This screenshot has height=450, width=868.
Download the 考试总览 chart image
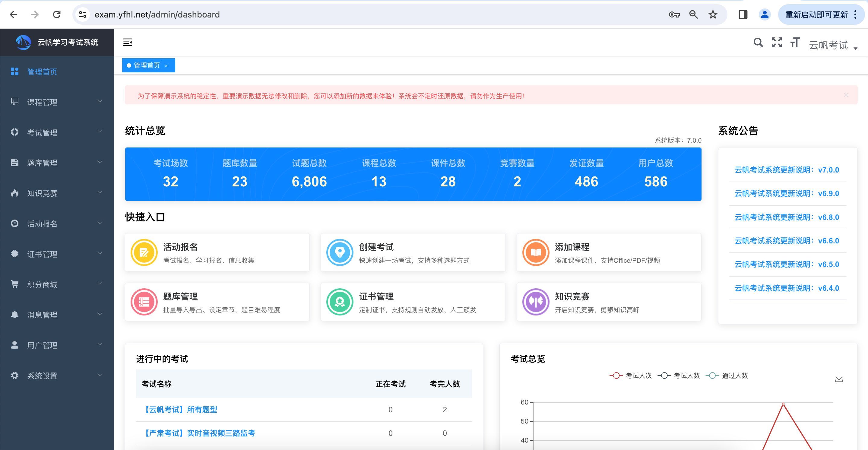839,378
